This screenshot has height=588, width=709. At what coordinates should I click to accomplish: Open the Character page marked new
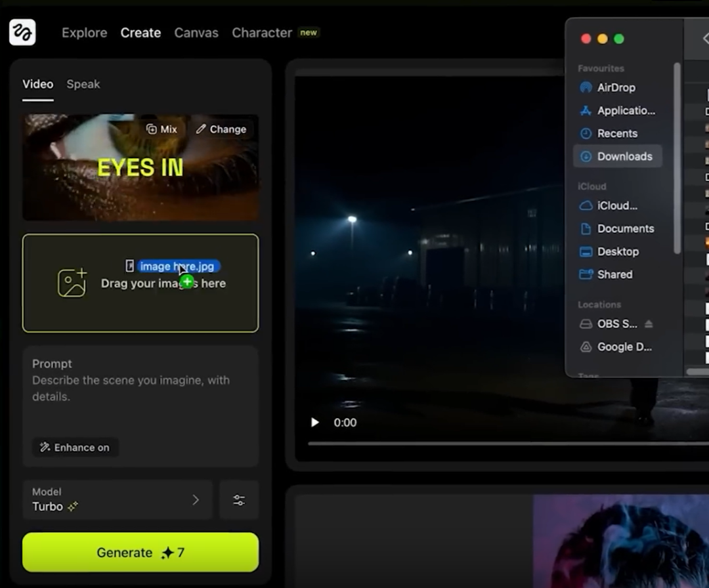coord(262,33)
